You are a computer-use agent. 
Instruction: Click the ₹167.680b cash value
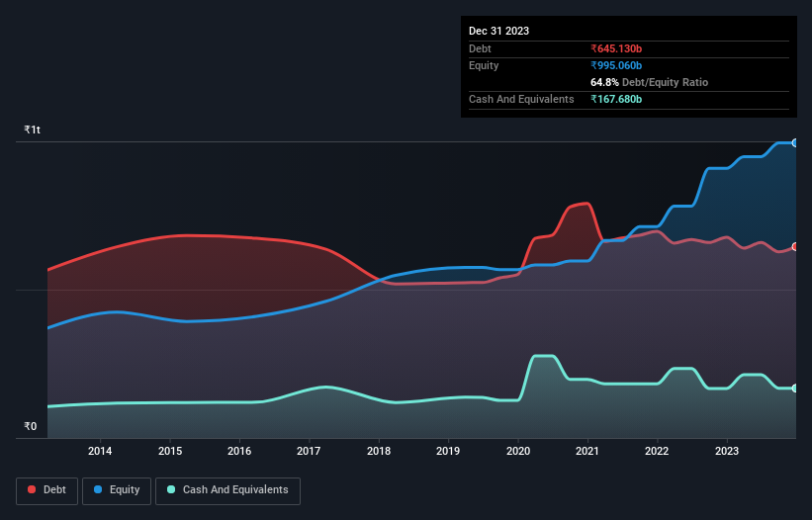point(616,99)
